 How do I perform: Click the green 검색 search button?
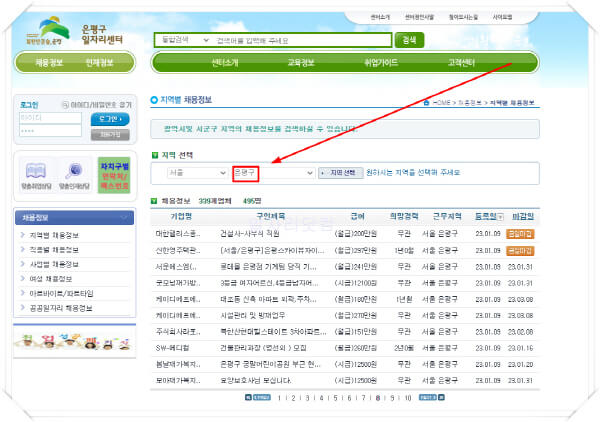click(x=409, y=40)
